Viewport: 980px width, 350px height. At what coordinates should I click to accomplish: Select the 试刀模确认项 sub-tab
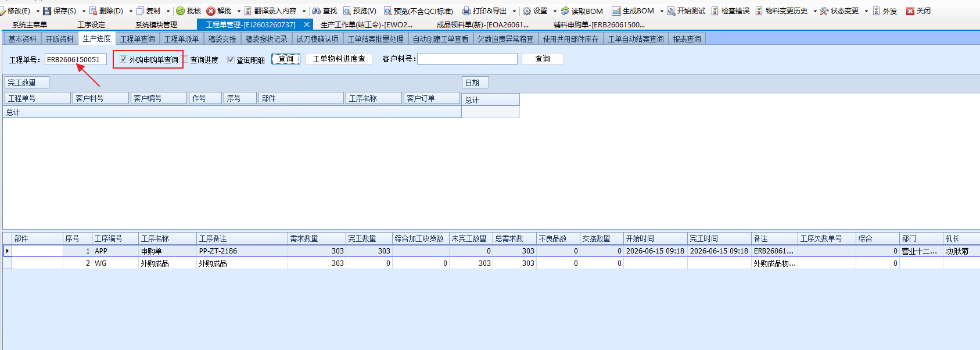pos(317,39)
